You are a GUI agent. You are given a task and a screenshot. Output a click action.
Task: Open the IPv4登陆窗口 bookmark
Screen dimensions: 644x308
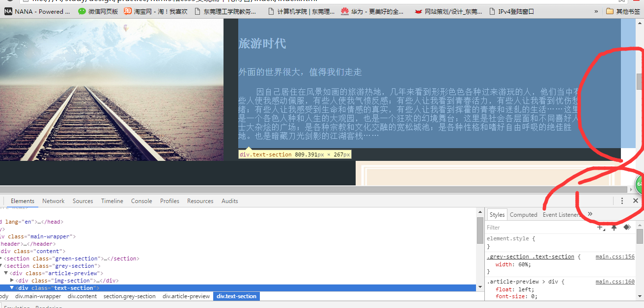click(512, 11)
